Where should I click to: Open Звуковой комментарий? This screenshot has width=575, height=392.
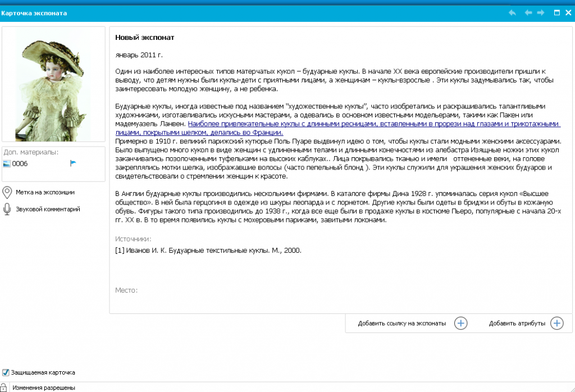(x=48, y=209)
